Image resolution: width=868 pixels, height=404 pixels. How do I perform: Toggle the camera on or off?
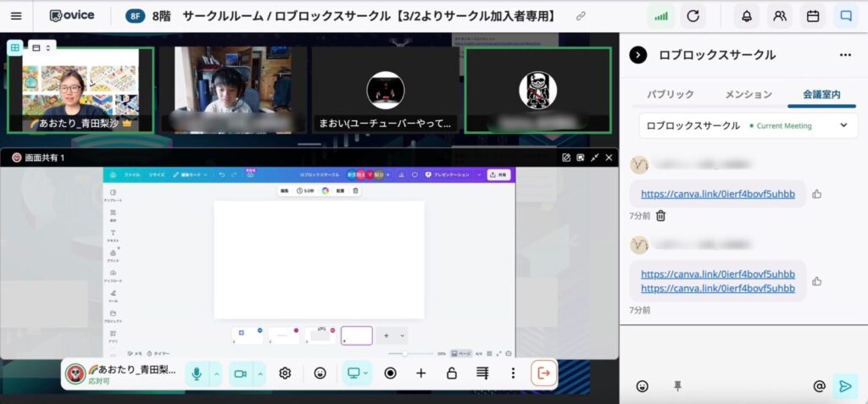[240, 374]
